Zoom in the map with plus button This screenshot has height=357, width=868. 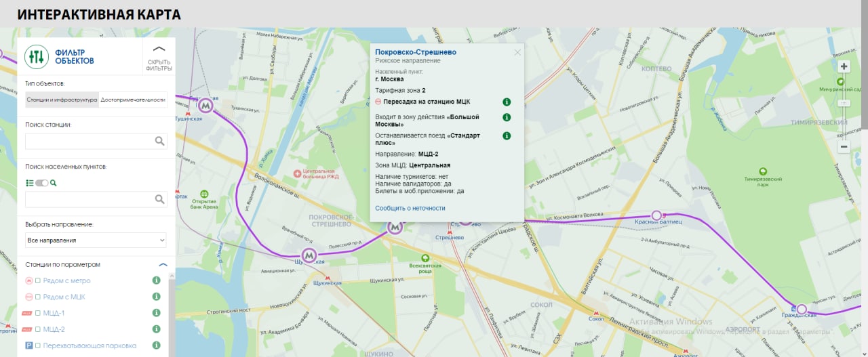(x=844, y=66)
